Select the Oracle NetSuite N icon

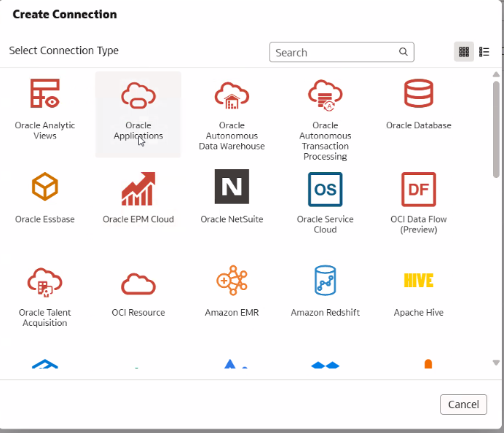pyautogui.click(x=232, y=187)
